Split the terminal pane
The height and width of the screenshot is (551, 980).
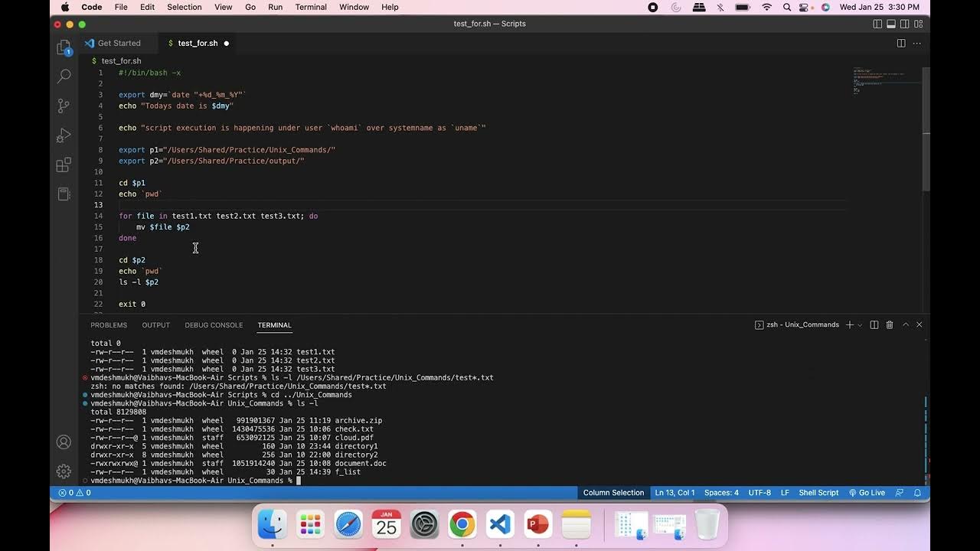(x=874, y=324)
